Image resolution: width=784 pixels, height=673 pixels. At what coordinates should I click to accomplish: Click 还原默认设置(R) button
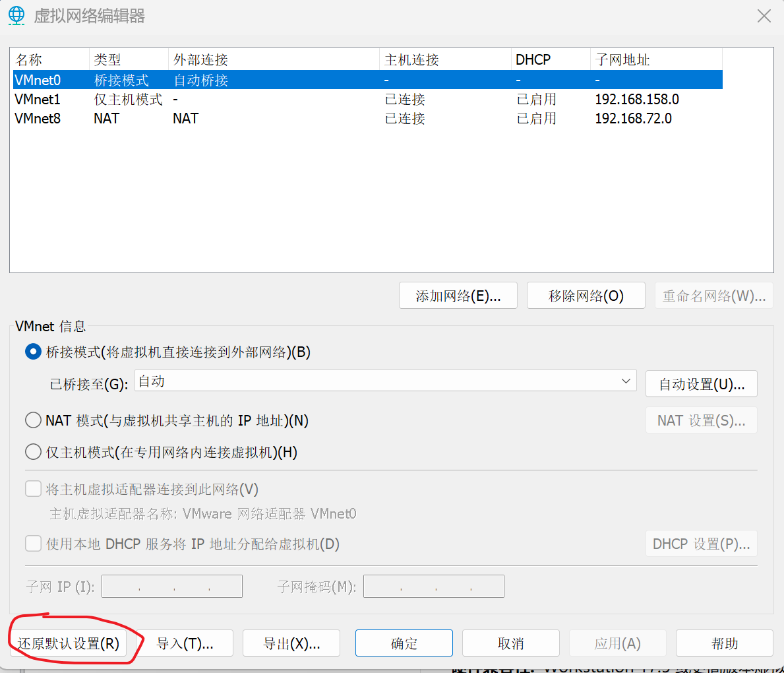pos(69,643)
